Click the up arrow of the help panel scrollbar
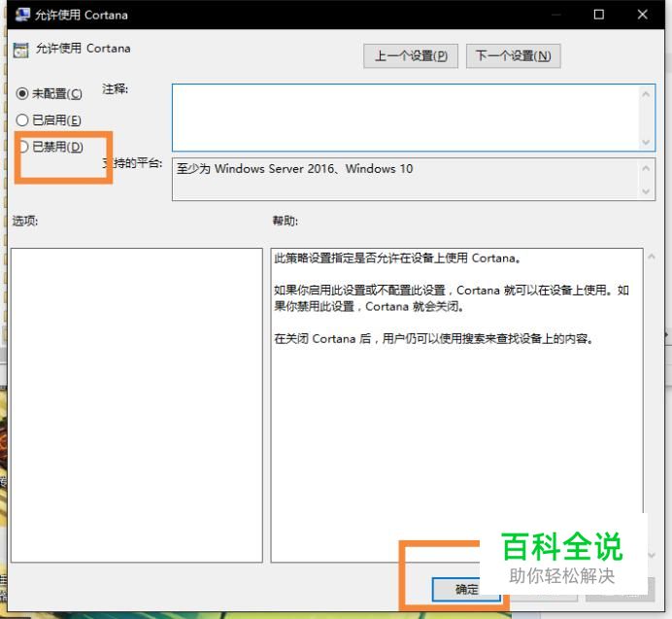Image resolution: width=672 pixels, height=619 pixels. pos(652,257)
